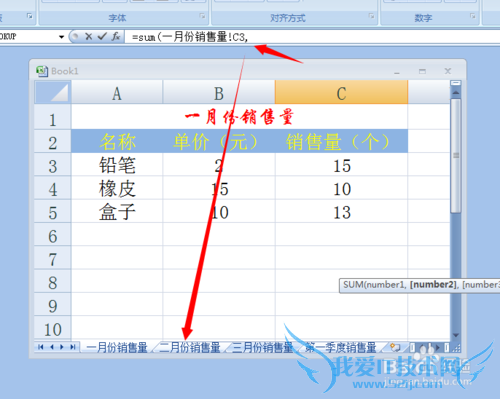Click number2 in the SUM function tooltip
This screenshot has width=500, height=399.
click(433, 284)
